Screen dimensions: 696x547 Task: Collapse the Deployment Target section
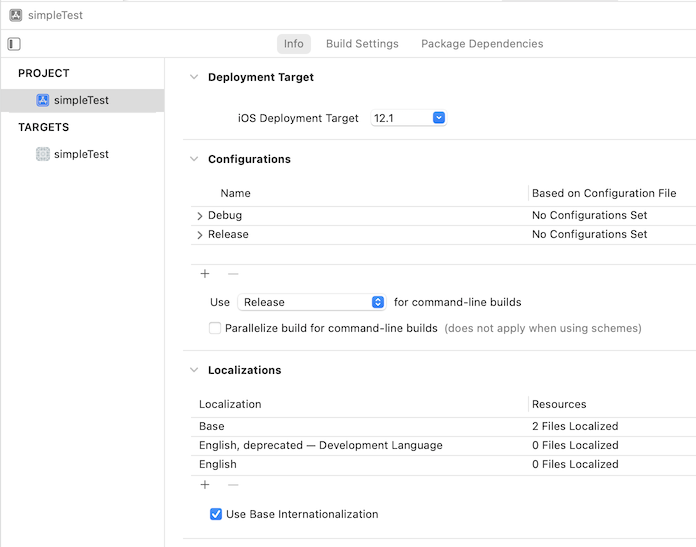[194, 77]
